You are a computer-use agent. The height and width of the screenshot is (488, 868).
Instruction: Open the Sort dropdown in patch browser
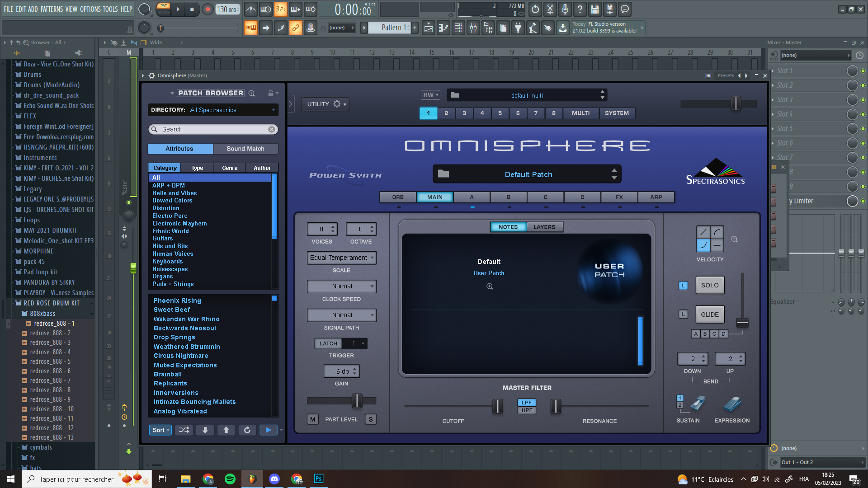click(160, 430)
